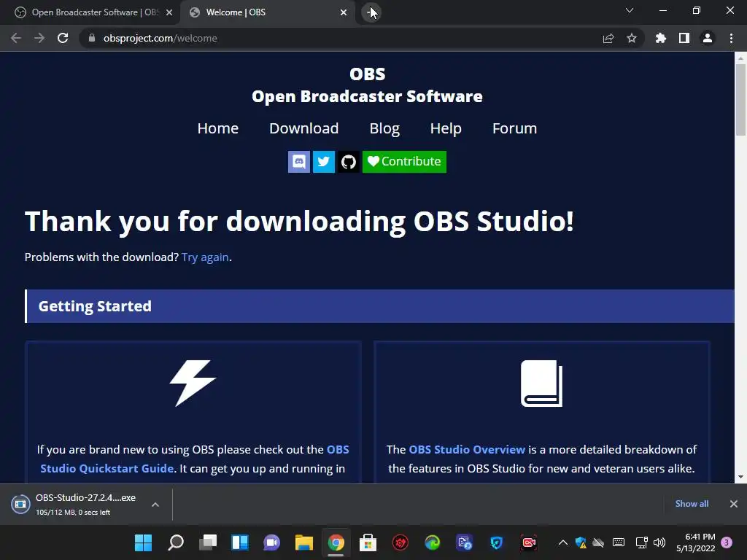Reload the current page
The image size is (747, 560).
63,38
